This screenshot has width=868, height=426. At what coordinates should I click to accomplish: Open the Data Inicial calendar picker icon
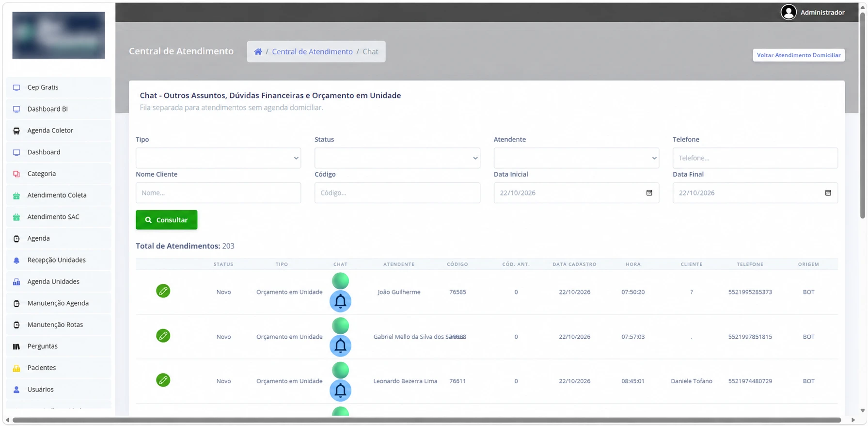[649, 193]
